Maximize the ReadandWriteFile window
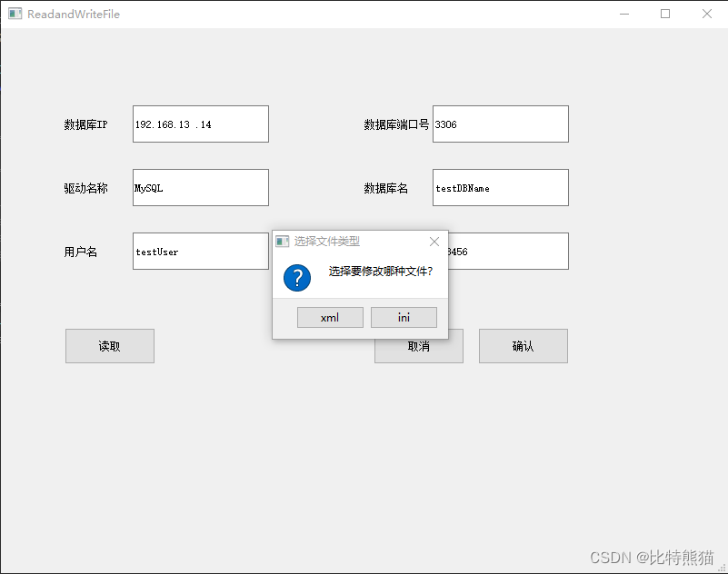Screen dimensions: 728x574 664,14
